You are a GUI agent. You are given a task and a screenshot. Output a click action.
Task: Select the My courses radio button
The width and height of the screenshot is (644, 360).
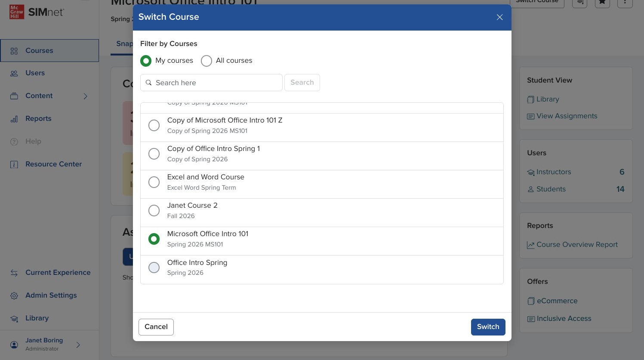click(146, 61)
